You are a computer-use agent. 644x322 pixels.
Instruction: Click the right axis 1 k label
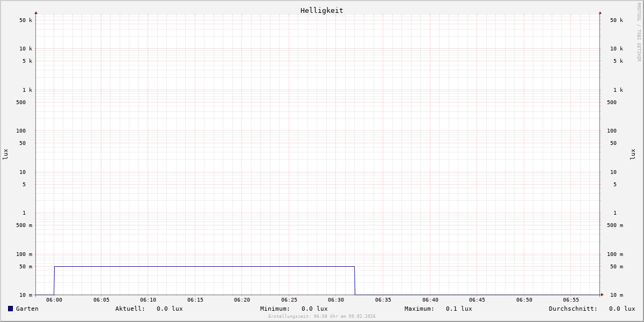tap(618, 90)
